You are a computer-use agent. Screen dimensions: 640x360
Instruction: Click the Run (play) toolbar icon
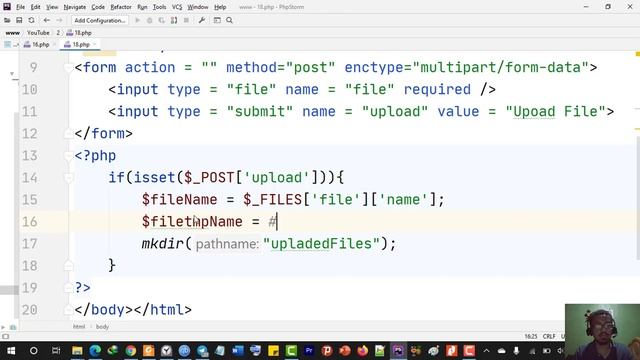[x=138, y=20]
